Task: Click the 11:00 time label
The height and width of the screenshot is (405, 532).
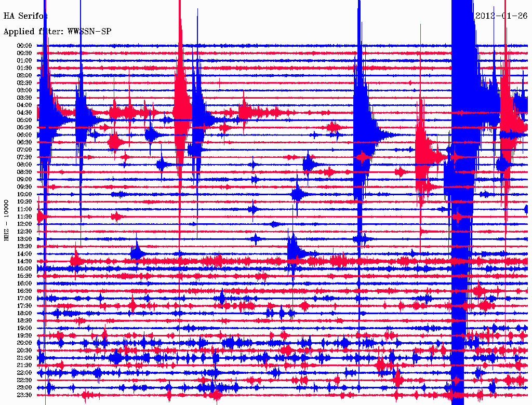Action: (24, 209)
